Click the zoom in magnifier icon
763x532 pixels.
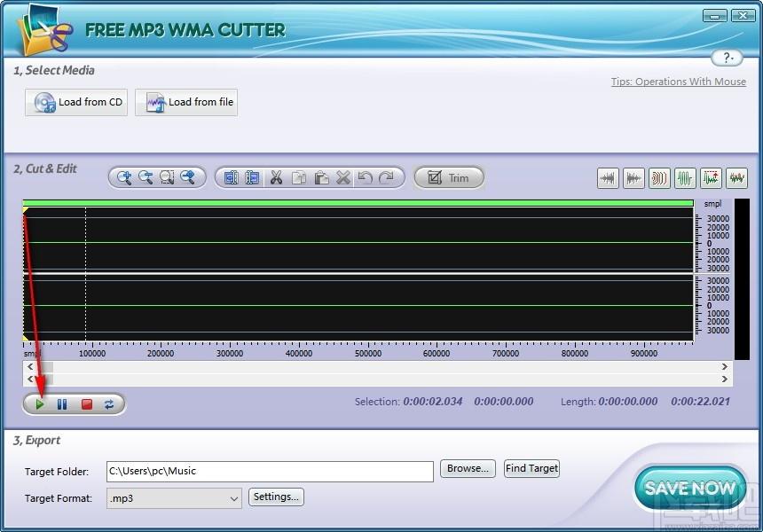tap(124, 178)
